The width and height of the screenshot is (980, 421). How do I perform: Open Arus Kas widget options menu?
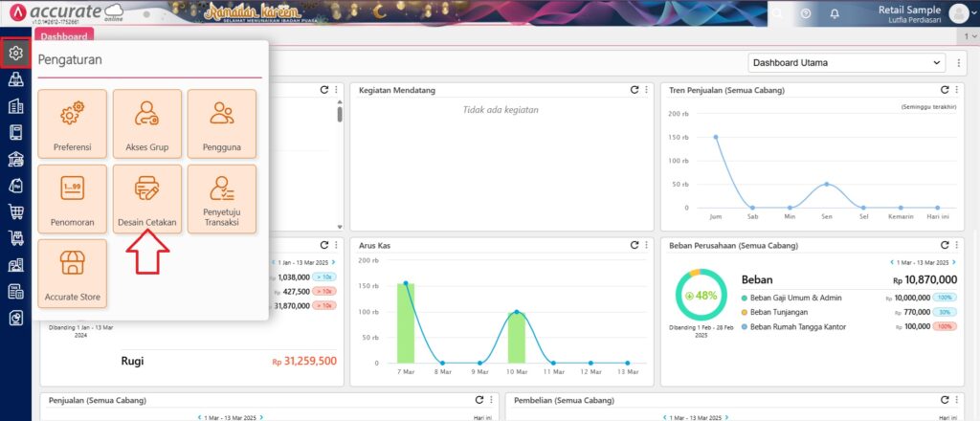(647, 246)
